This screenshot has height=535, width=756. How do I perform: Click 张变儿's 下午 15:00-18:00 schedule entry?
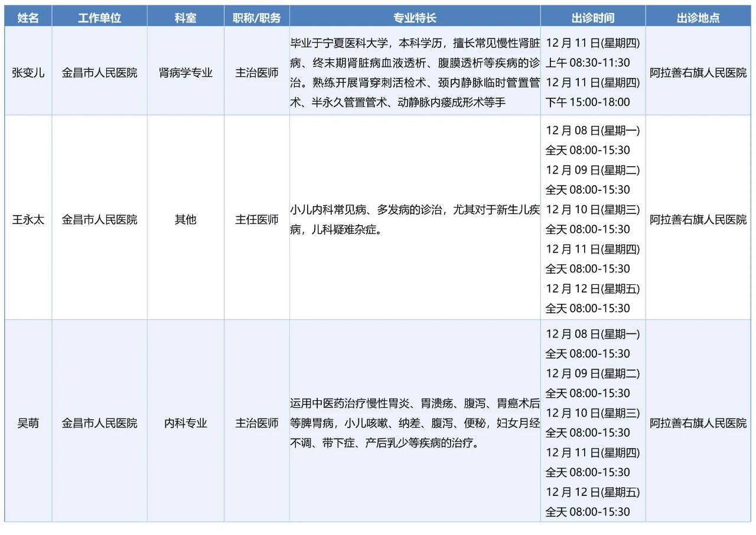pyautogui.click(x=588, y=102)
